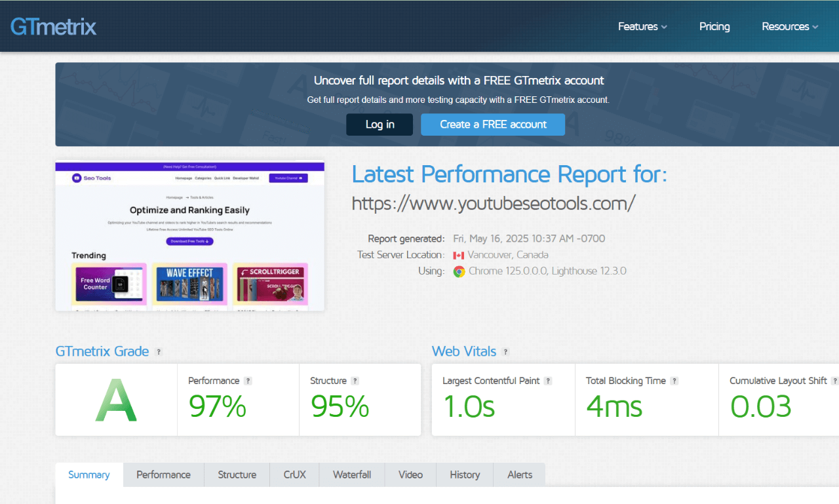Switch to the Performance tab
This screenshot has width=839, height=504.
pos(164,475)
